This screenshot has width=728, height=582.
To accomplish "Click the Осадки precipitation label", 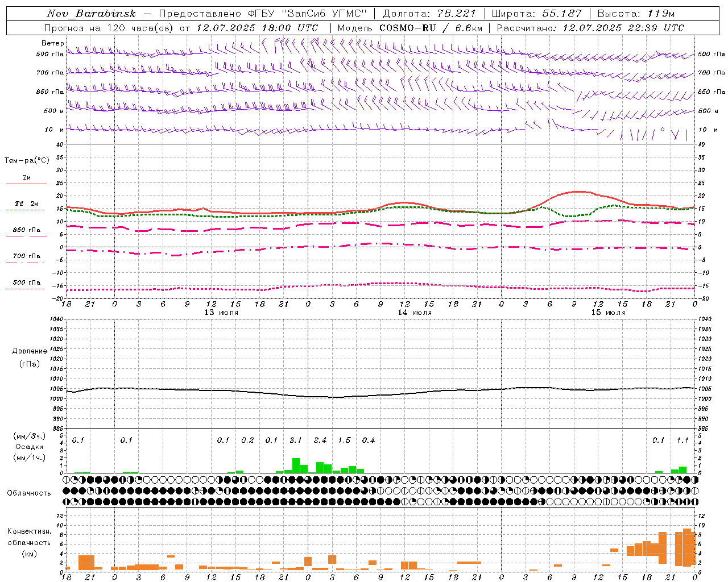I will tap(30, 447).
